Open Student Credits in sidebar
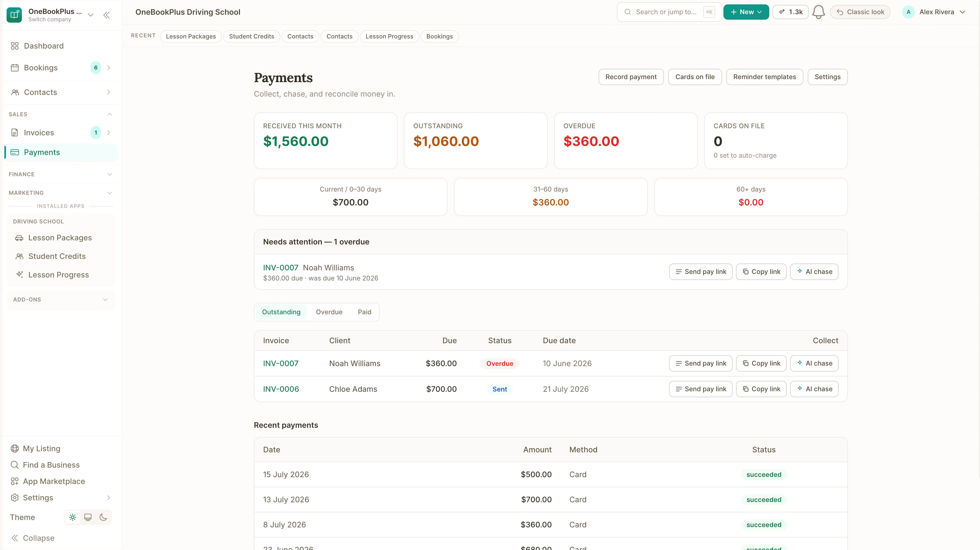 click(61, 256)
